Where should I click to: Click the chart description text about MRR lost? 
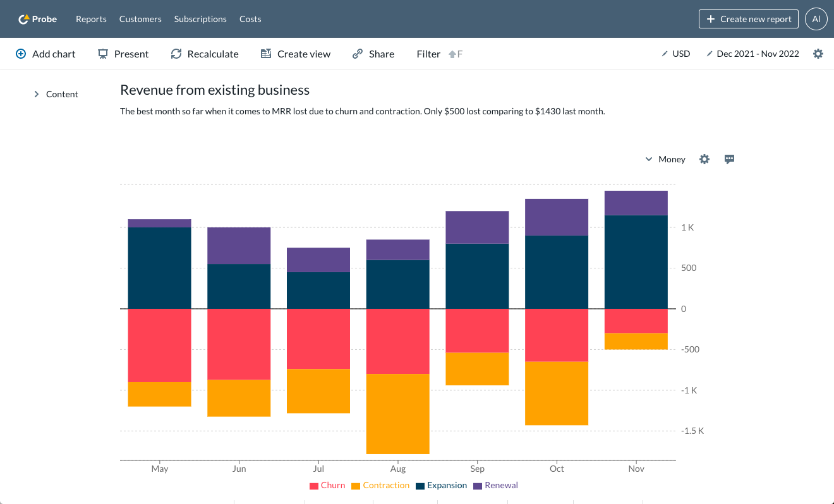[363, 111]
